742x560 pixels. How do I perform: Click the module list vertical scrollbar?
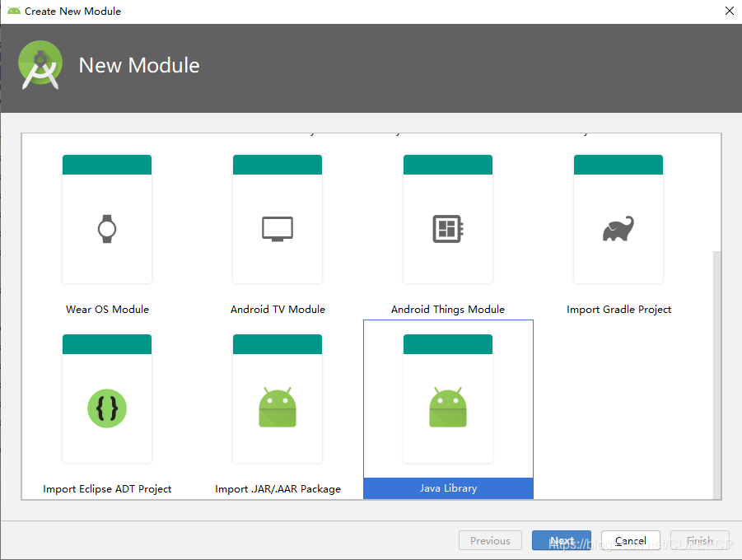point(717,374)
